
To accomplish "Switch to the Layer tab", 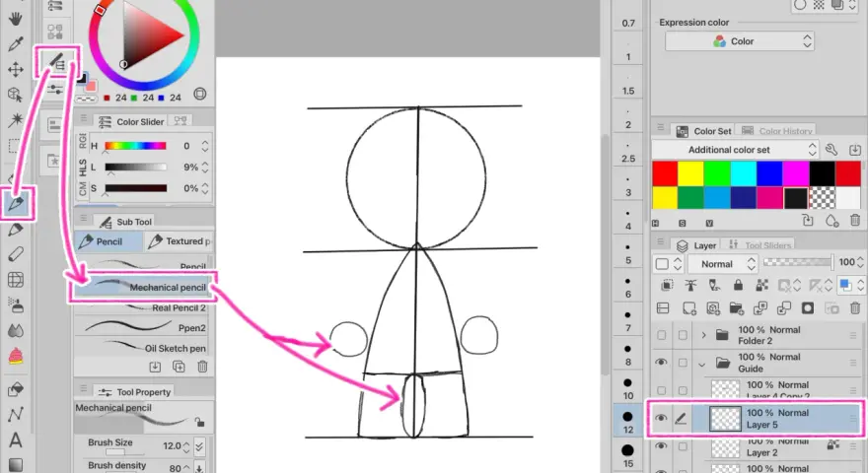I will click(x=696, y=245).
